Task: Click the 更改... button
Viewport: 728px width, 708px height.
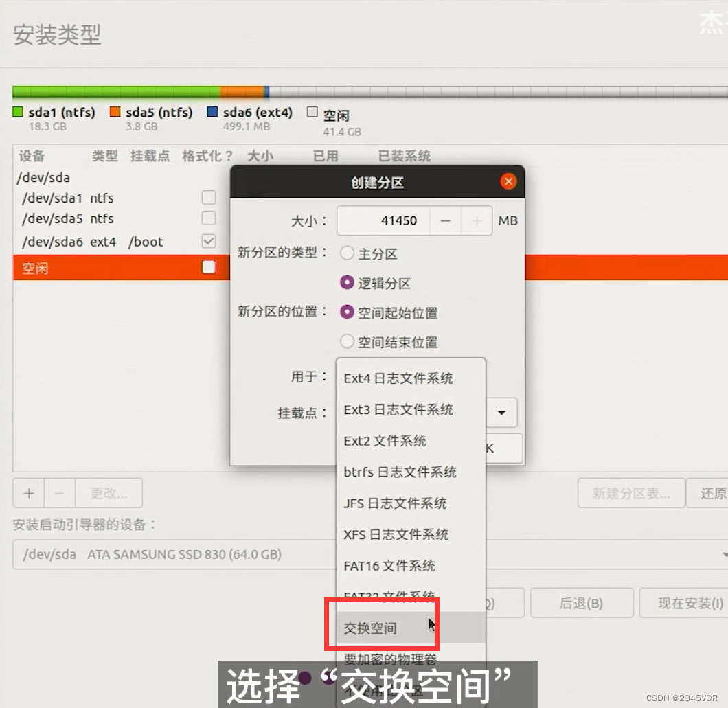Action: (x=109, y=493)
